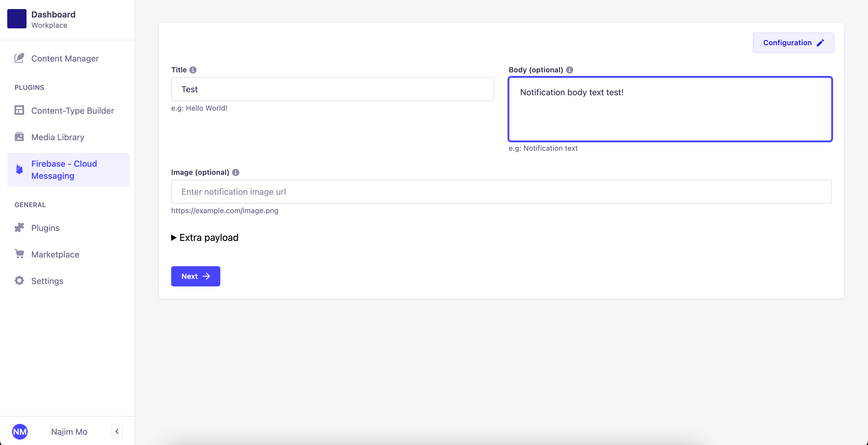Click the Plugins puzzle piece icon

(x=19, y=228)
